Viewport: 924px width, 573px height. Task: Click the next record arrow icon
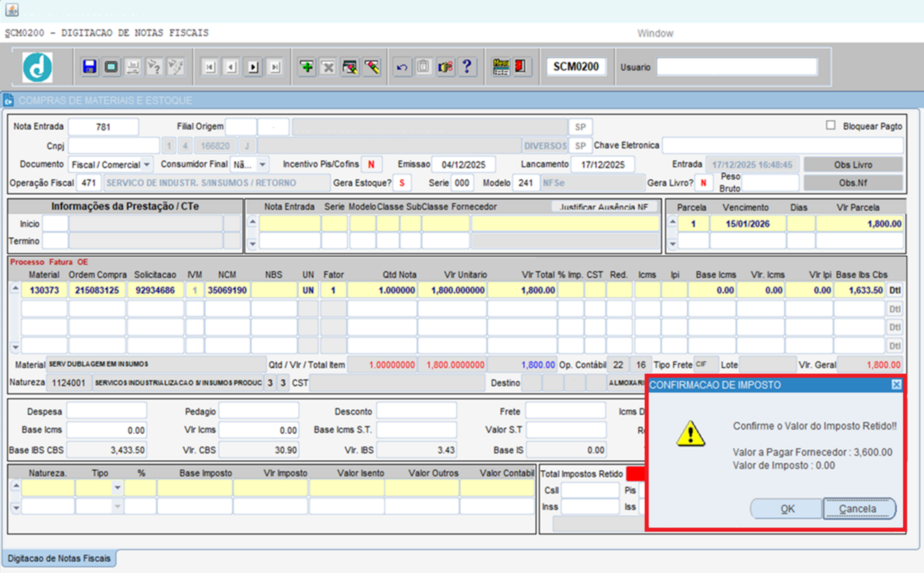[x=253, y=67]
